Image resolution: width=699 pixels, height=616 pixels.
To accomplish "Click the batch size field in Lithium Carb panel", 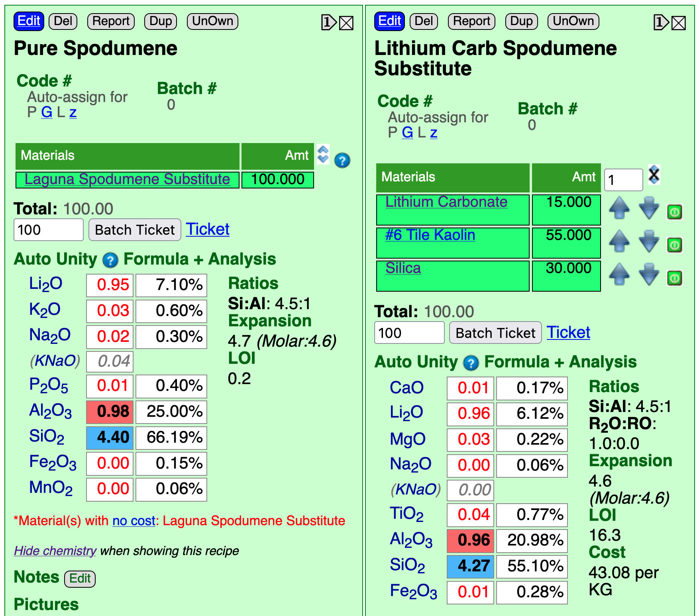I will coord(409,333).
